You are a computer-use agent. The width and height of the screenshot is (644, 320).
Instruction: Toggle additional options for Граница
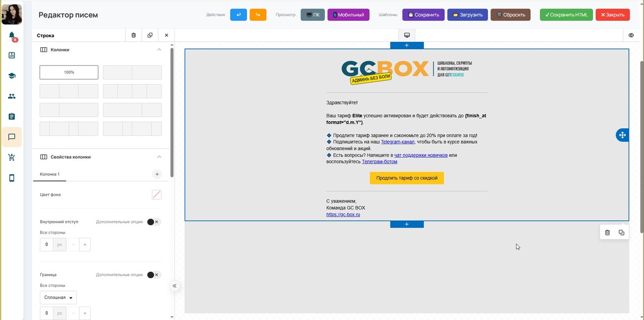click(153, 275)
